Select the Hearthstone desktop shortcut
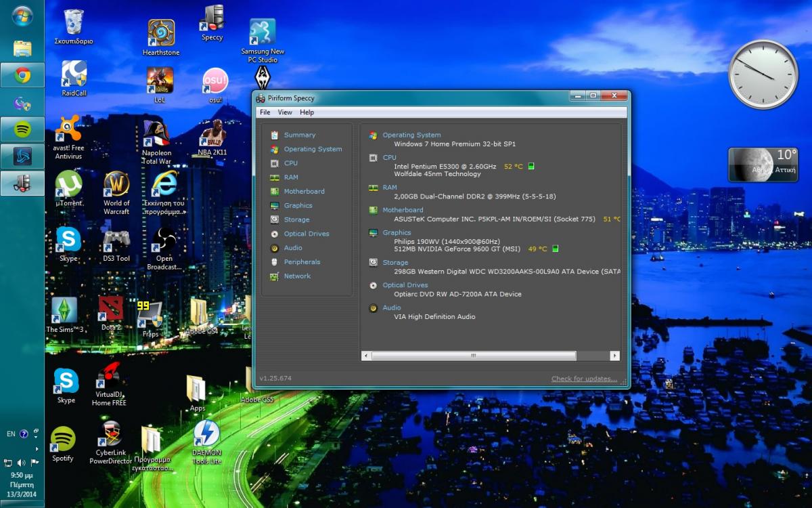The height and width of the screenshot is (508, 812). 161,38
